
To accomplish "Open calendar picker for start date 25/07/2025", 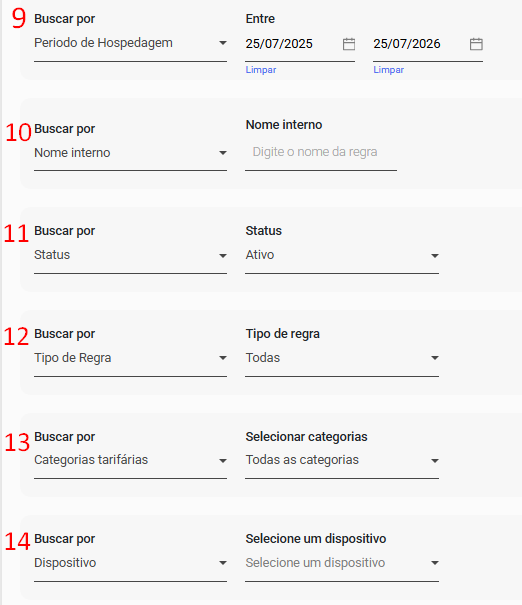I will click(x=349, y=44).
